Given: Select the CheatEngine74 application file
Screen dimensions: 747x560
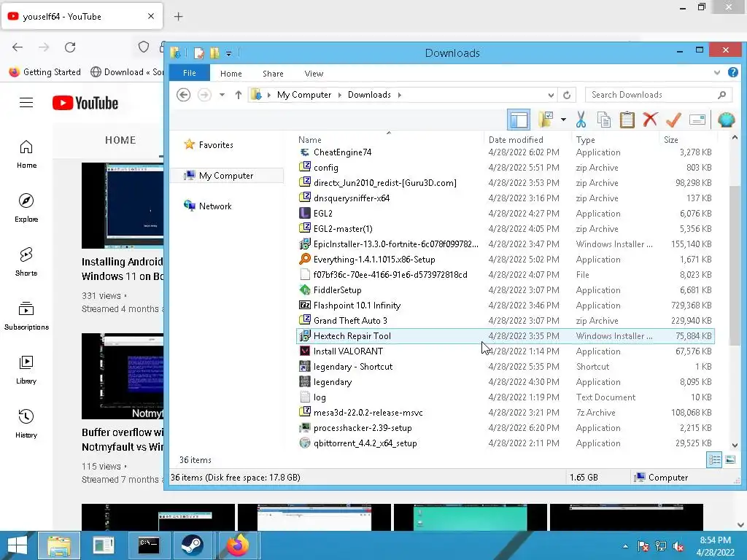Looking at the screenshot, I should [505, 152].
